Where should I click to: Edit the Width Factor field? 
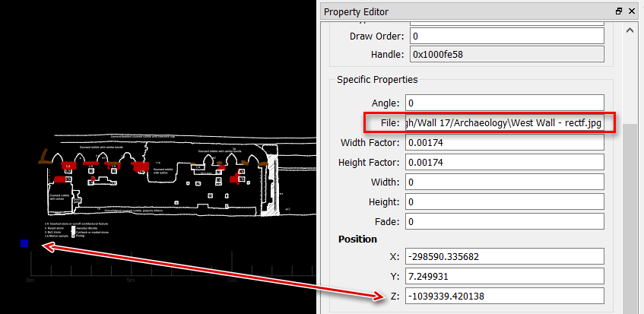pos(504,143)
